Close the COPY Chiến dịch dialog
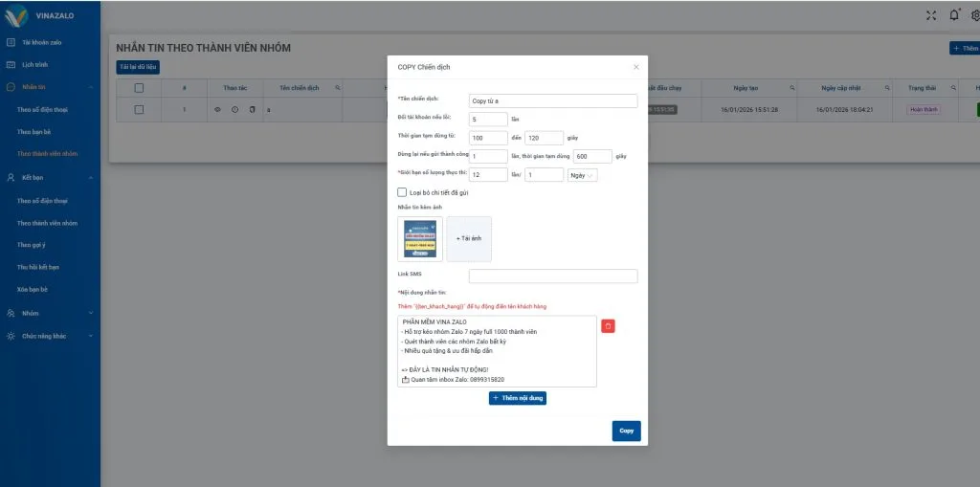Viewport: 980px width, 487px height. pyautogui.click(x=636, y=67)
